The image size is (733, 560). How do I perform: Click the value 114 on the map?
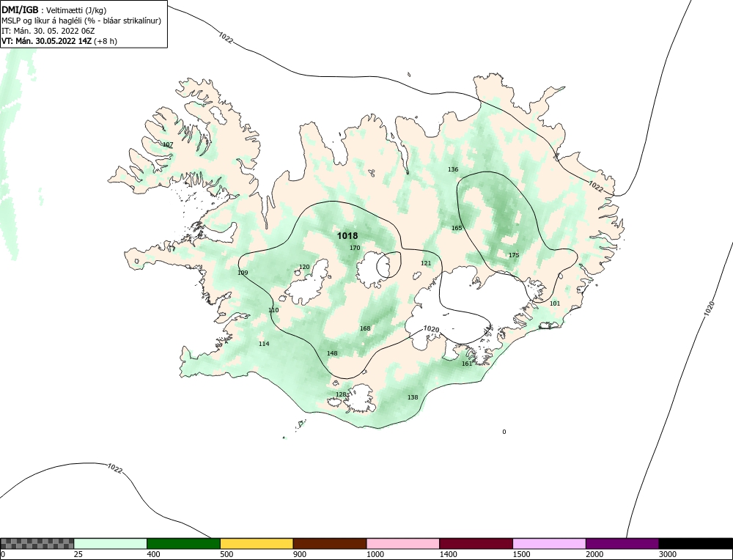click(264, 344)
